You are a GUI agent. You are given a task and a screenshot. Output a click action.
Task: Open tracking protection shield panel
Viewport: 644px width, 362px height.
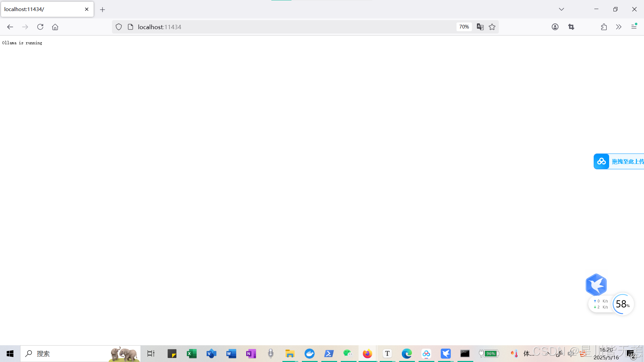[119, 27]
